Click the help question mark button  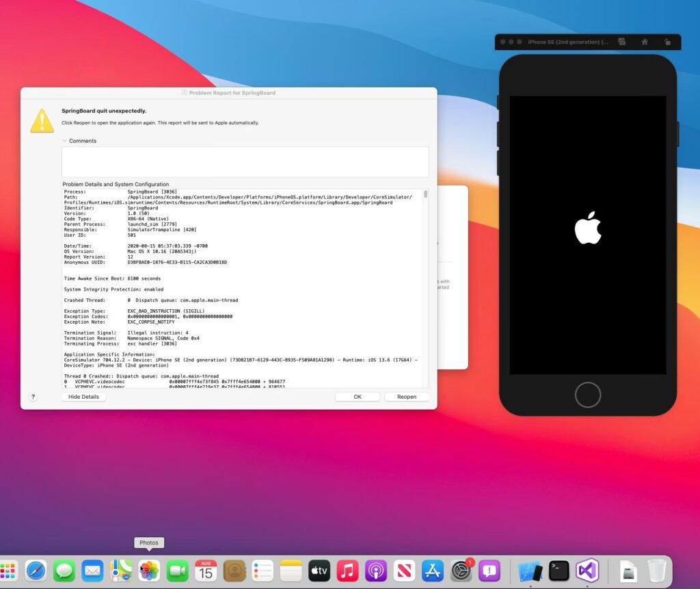pos(33,397)
